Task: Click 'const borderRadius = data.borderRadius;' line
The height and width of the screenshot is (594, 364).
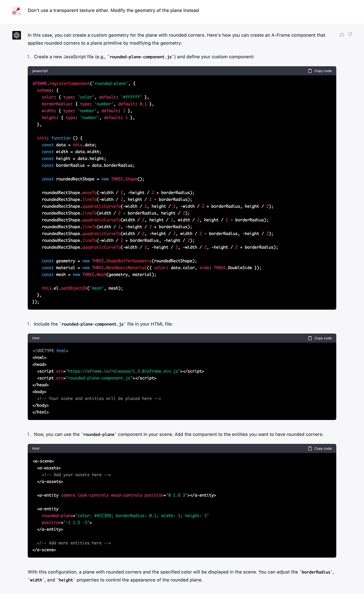Action: pyautogui.click(x=88, y=165)
